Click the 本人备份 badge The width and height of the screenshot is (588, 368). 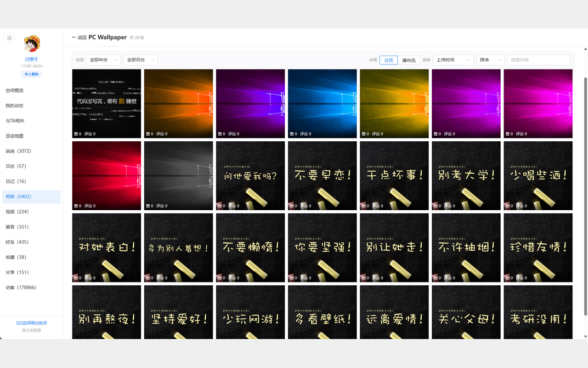pos(32,74)
